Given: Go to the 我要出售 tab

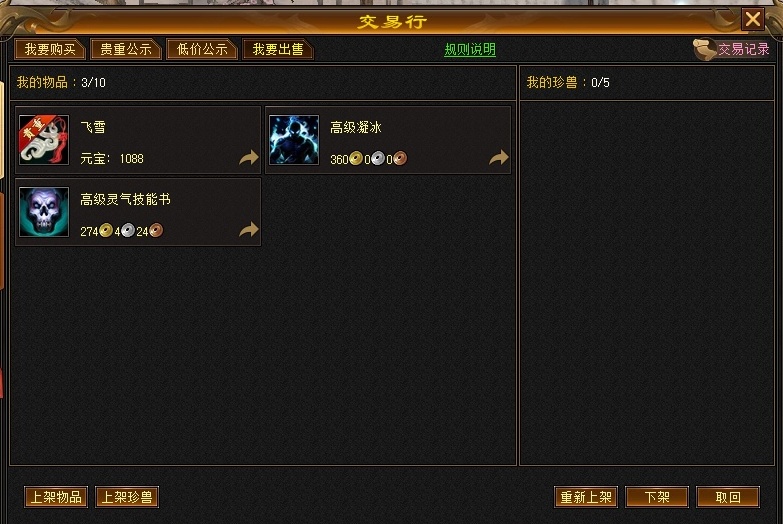Looking at the screenshot, I should [278, 49].
